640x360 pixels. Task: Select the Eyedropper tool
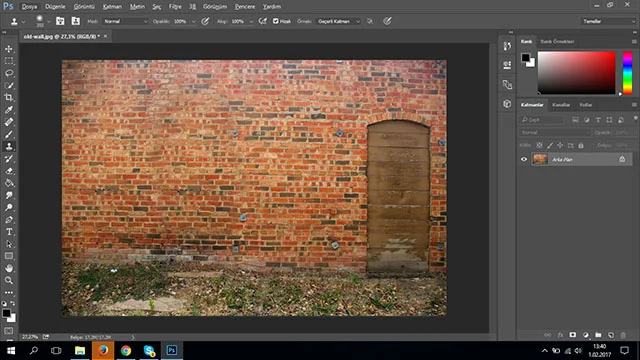(9, 110)
